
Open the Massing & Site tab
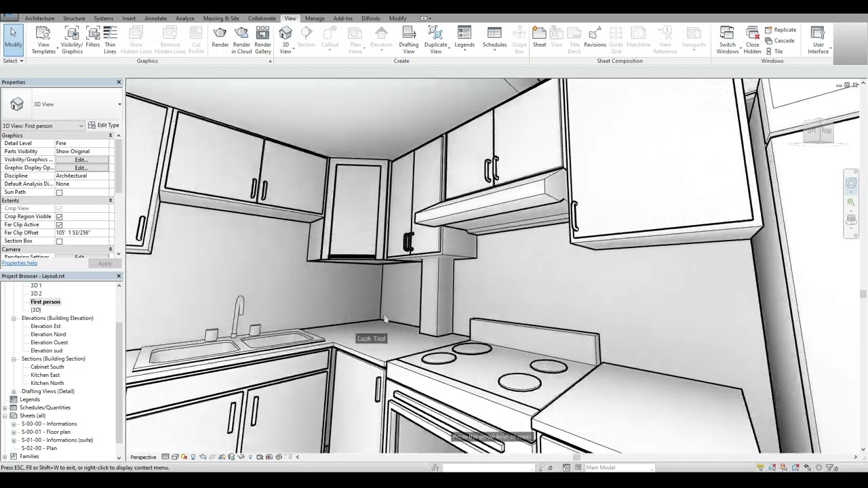coord(221,18)
